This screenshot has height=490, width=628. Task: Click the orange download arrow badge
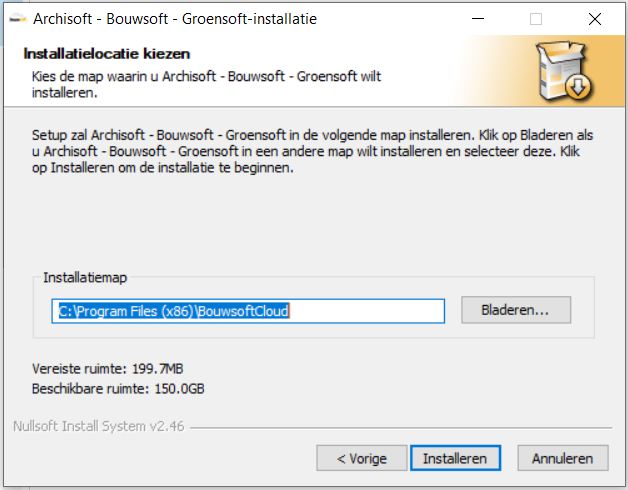point(578,87)
